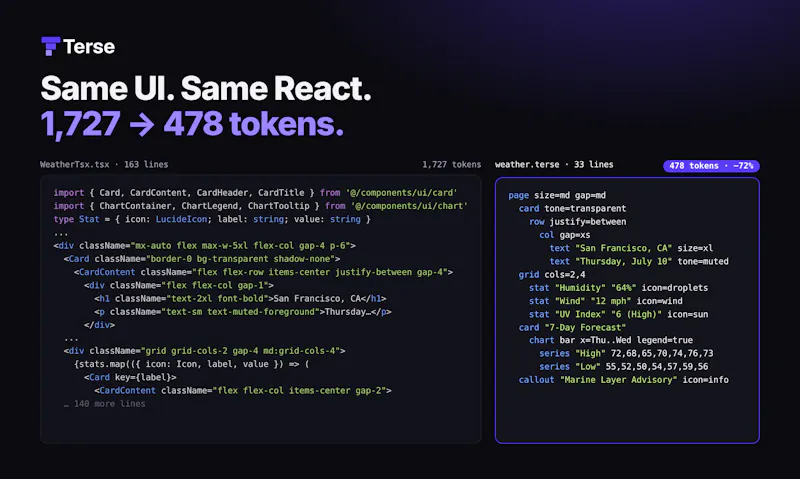Viewport: 800px width, 479px height.
Task: Click the 'grid cols=2,4' line
Action: (552, 275)
